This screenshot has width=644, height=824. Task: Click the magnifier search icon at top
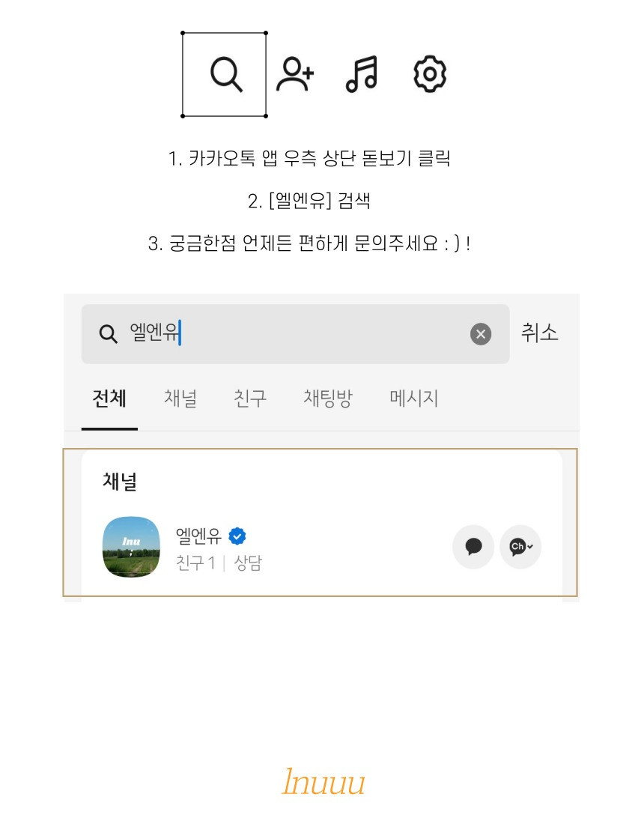click(226, 75)
